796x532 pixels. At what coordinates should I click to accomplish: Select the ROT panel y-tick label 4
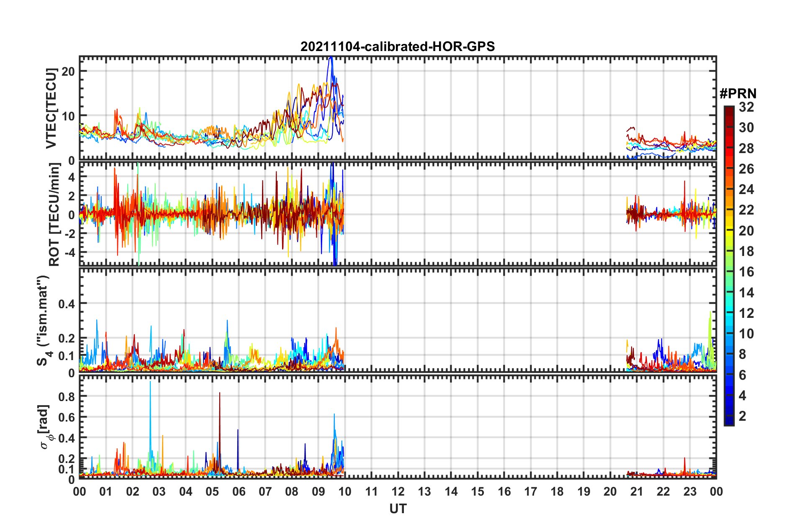click(72, 177)
